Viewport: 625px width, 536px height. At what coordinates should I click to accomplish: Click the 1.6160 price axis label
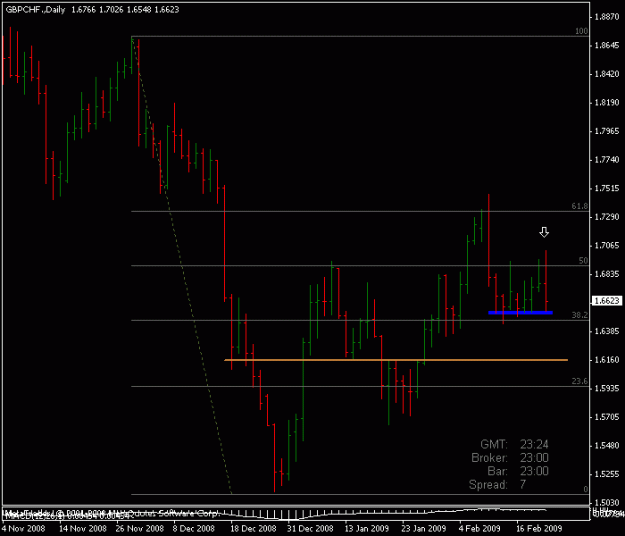tap(607, 360)
